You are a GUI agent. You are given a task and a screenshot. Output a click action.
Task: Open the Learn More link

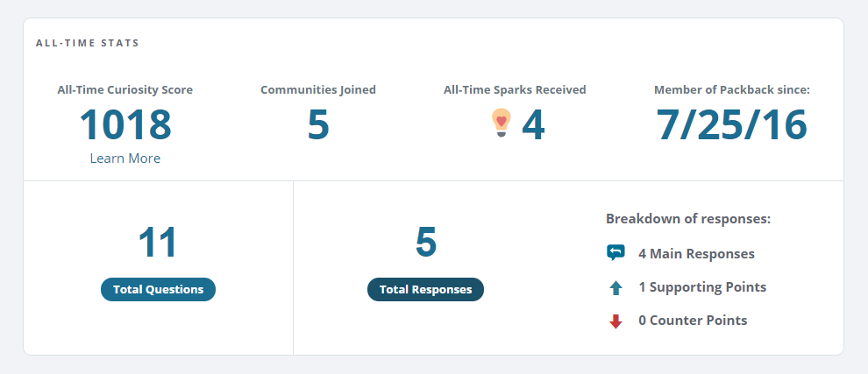[125, 159]
